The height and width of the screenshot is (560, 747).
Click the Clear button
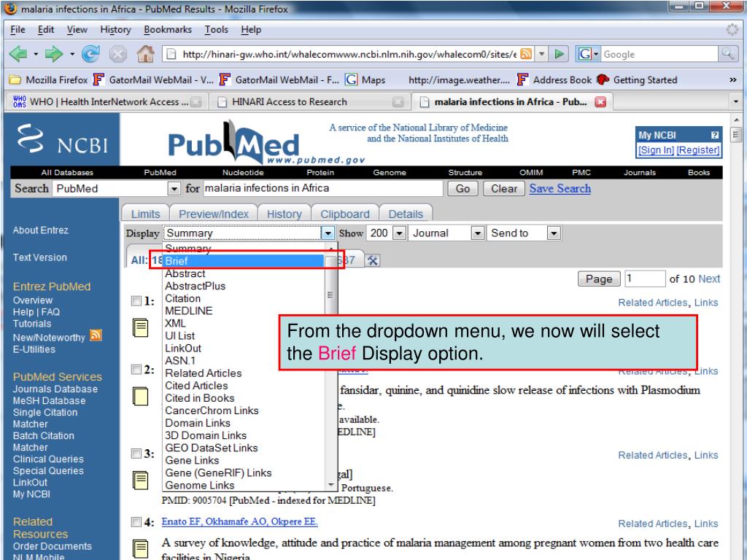click(503, 189)
